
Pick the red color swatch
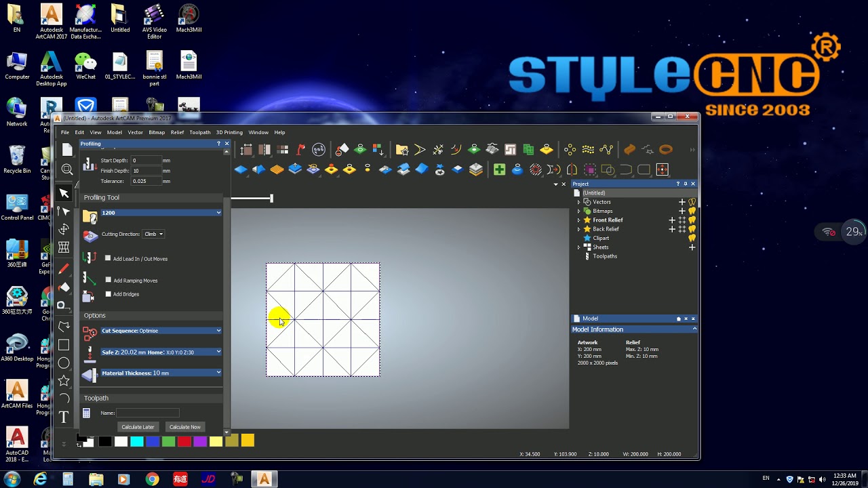[184, 442]
